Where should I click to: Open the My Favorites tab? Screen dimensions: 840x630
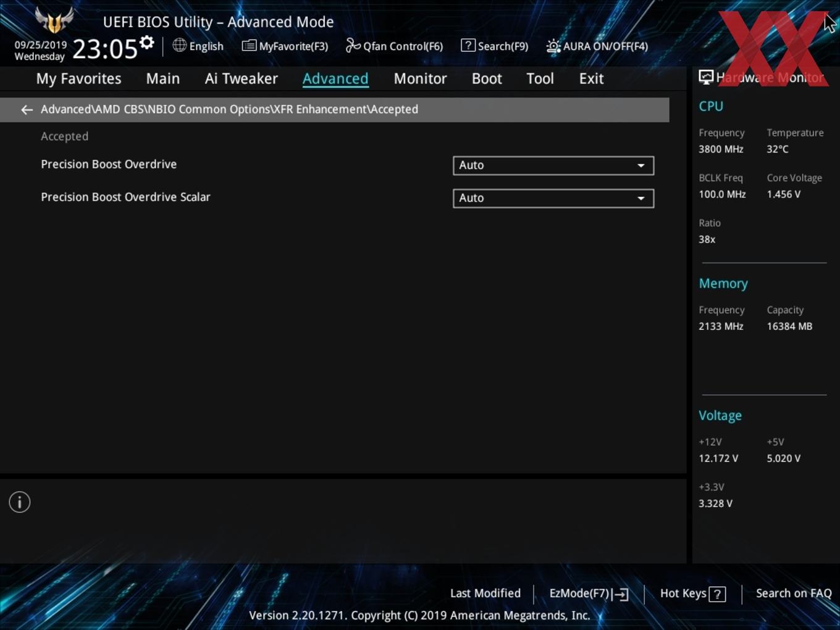[x=78, y=78]
